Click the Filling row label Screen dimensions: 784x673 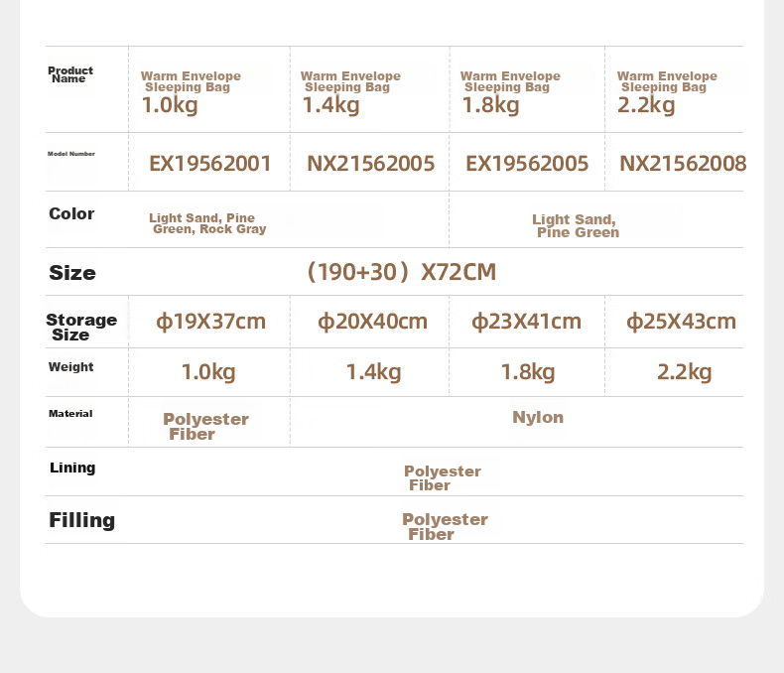tap(82, 520)
